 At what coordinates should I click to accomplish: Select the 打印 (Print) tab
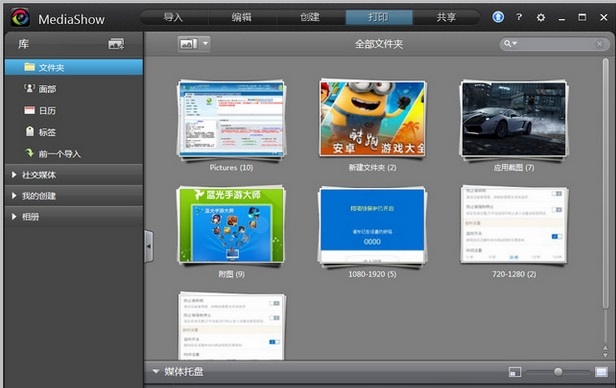[379, 17]
